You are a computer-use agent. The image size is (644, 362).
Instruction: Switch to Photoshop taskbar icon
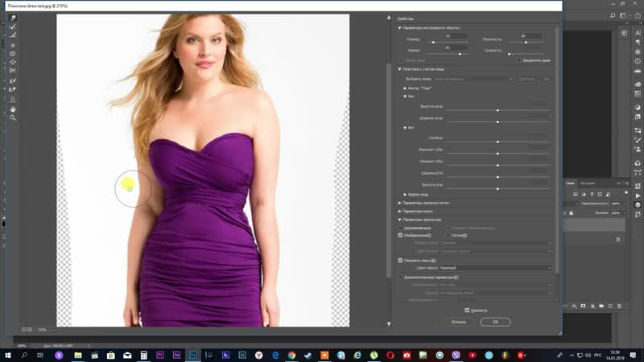click(x=193, y=356)
